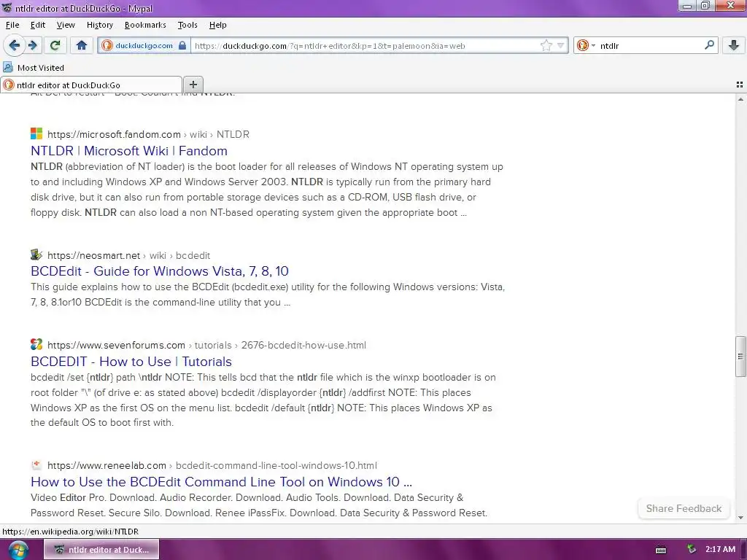Open the View menu
Image resolution: width=747 pixels, height=560 pixels.
[66, 25]
